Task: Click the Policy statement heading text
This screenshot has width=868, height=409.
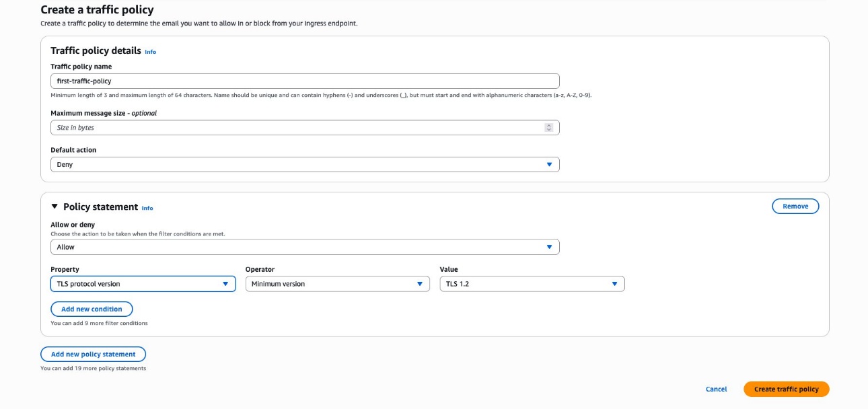Action: coord(100,207)
